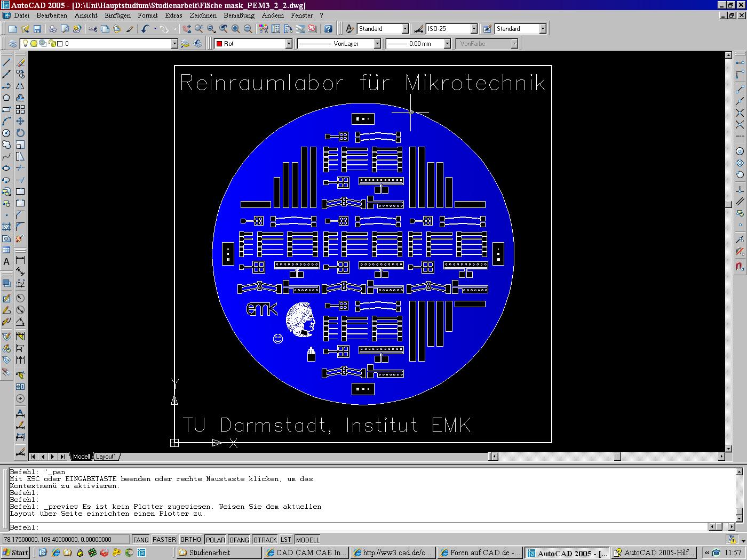Toggle the ORTHO mode button
This screenshot has height=560, width=747.
click(191, 540)
